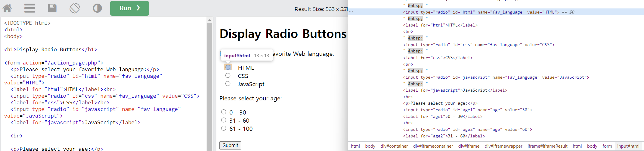Select div#iframecontainer in the DOM breadcrumb

(x=433, y=146)
